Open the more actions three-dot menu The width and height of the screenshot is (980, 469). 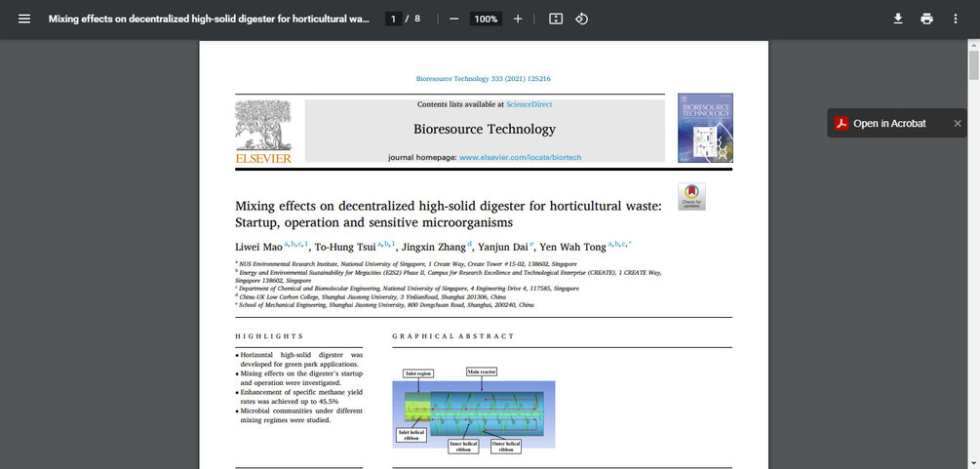point(955,19)
